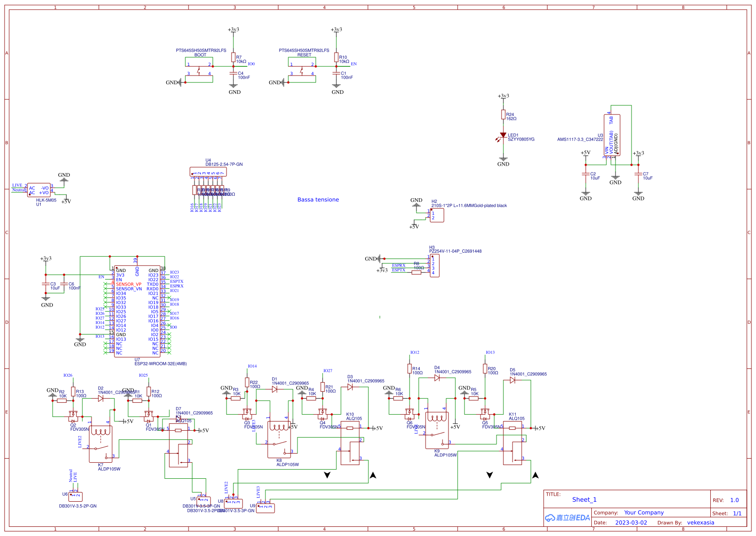Click the 'Your Company' company field
This screenshot has width=756, height=536.
pos(644,513)
